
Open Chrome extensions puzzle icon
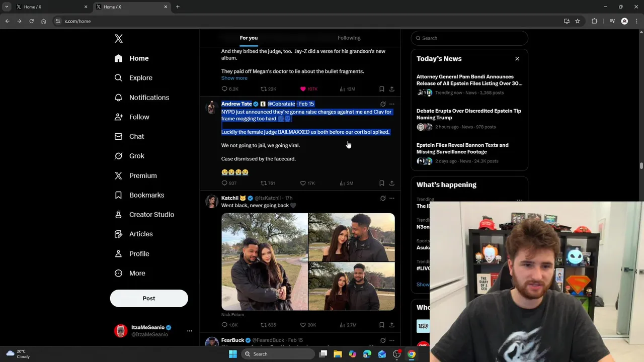(594, 21)
